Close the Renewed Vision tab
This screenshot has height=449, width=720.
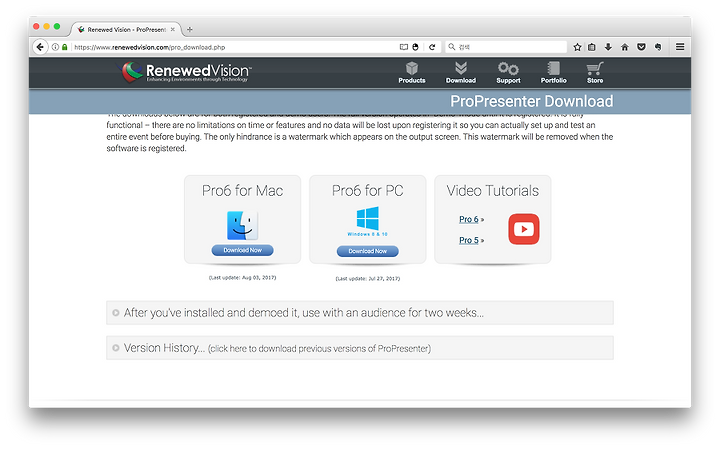coord(173,29)
